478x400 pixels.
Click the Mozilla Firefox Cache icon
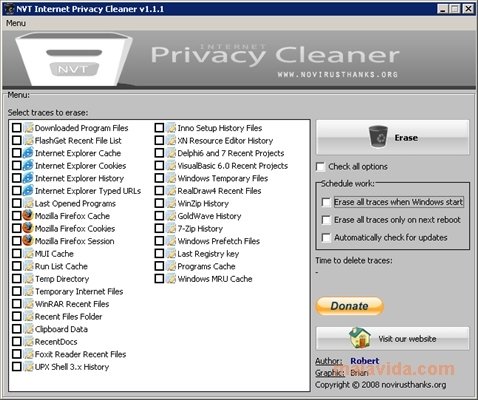[28, 216]
